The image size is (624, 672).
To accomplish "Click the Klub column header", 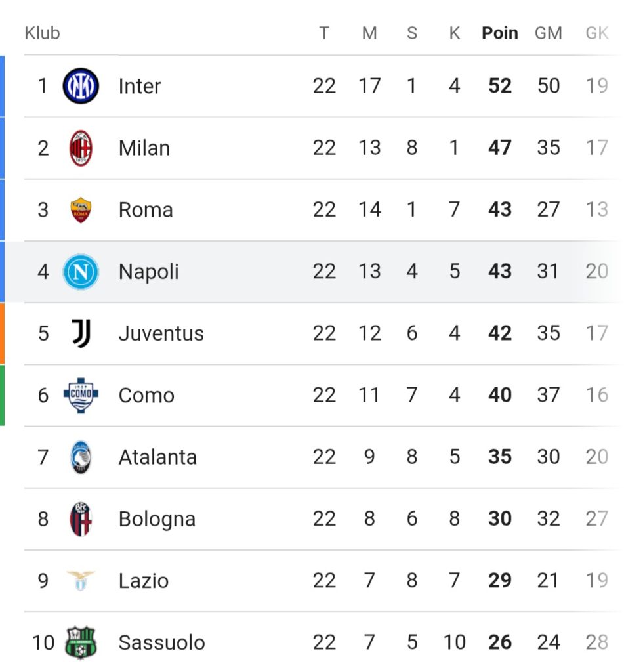I will [43, 33].
